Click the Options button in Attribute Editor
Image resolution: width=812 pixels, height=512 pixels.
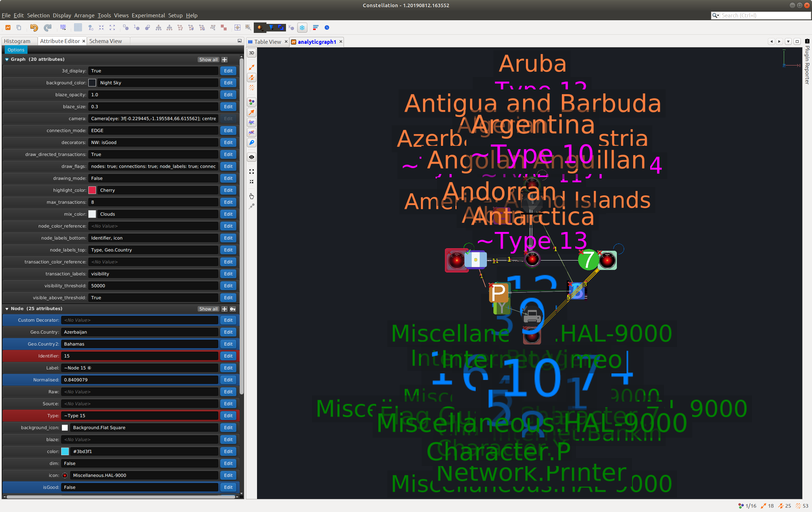(16, 50)
